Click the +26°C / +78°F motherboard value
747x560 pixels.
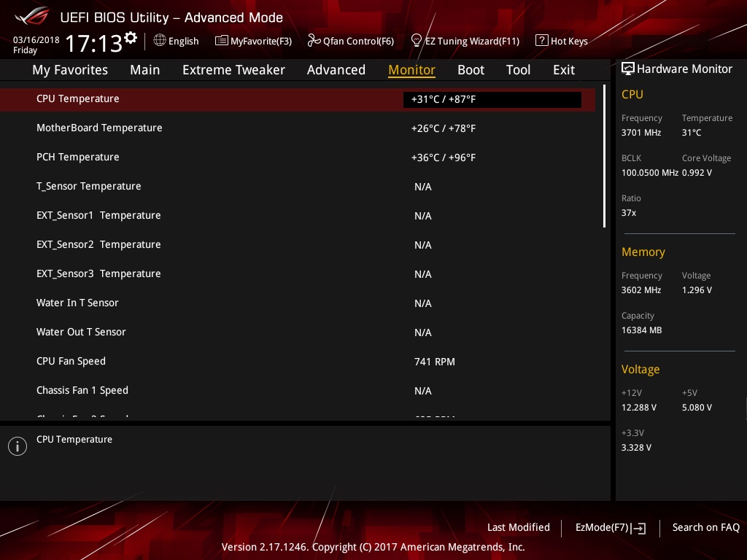443,128
